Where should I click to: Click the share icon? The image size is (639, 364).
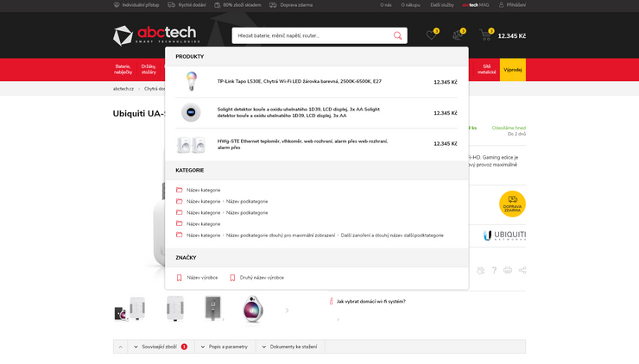[x=521, y=270]
